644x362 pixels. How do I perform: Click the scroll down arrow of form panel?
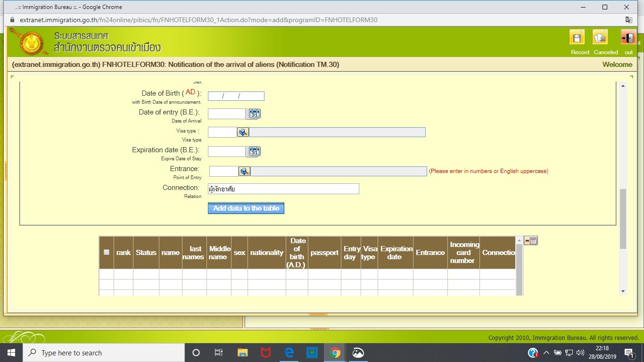click(x=623, y=291)
